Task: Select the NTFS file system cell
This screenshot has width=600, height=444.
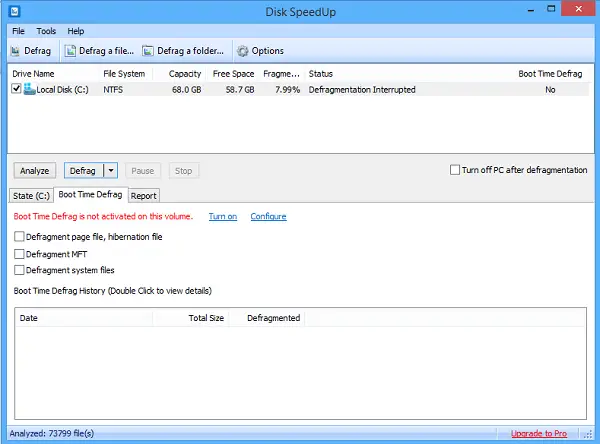Action: (113, 90)
